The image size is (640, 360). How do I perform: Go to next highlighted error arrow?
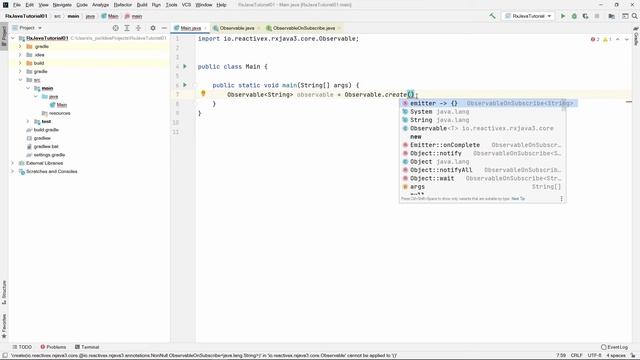[x=627, y=39]
